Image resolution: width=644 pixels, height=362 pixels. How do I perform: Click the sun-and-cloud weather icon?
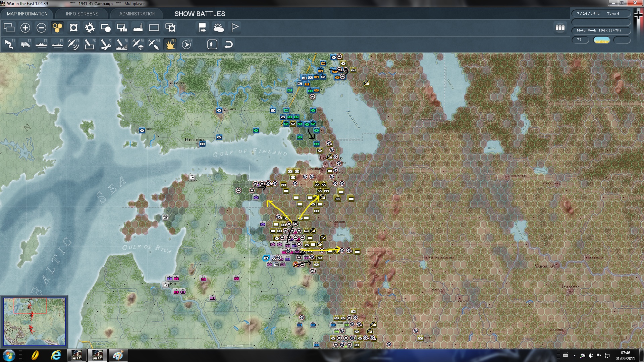point(218,28)
